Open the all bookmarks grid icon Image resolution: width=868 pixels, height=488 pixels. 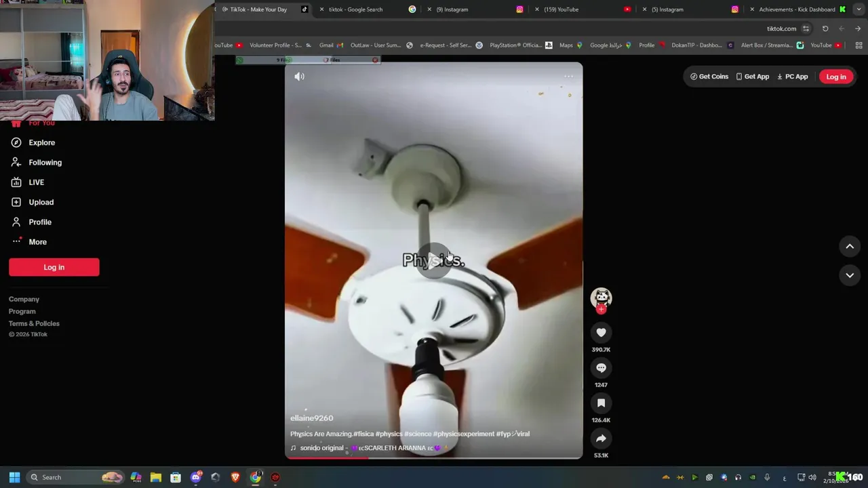point(859,45)
